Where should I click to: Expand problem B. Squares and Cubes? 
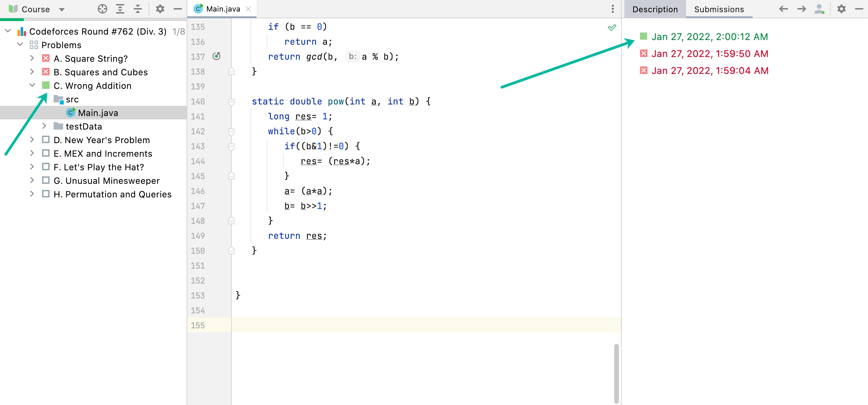[x=32, y=72]
